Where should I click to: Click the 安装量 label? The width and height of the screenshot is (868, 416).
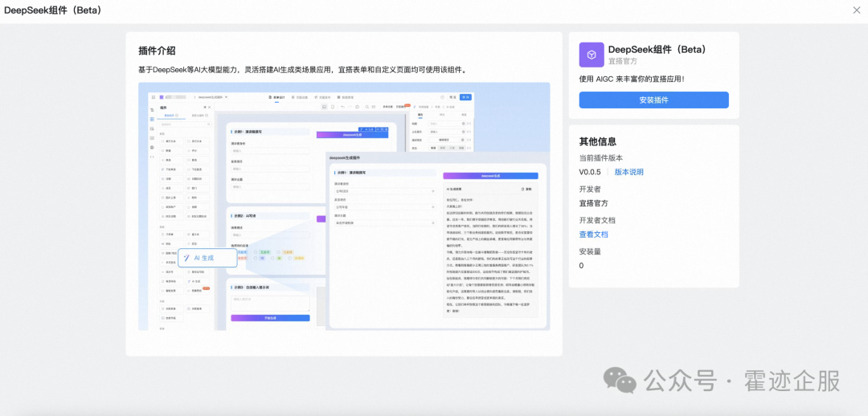point(590,251)
